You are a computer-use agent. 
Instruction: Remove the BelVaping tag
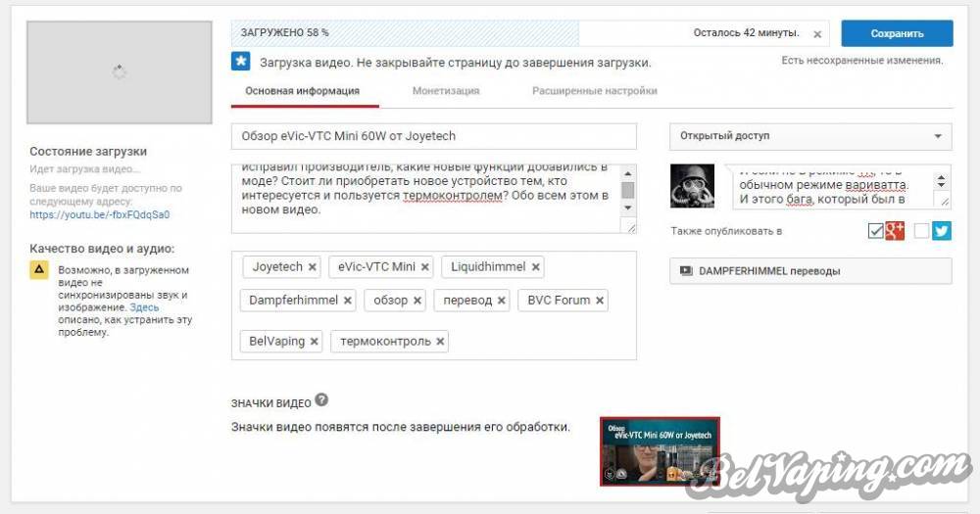click(x=314, y=342)
